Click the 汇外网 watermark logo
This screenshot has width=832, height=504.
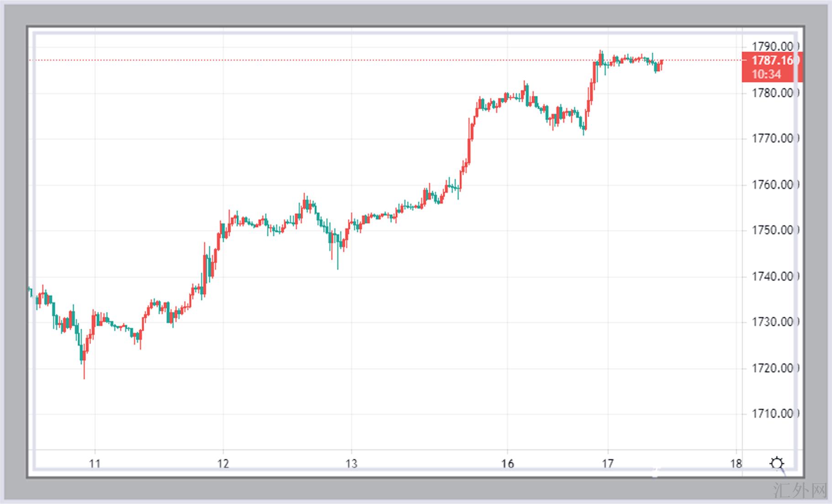click(800, 491)
